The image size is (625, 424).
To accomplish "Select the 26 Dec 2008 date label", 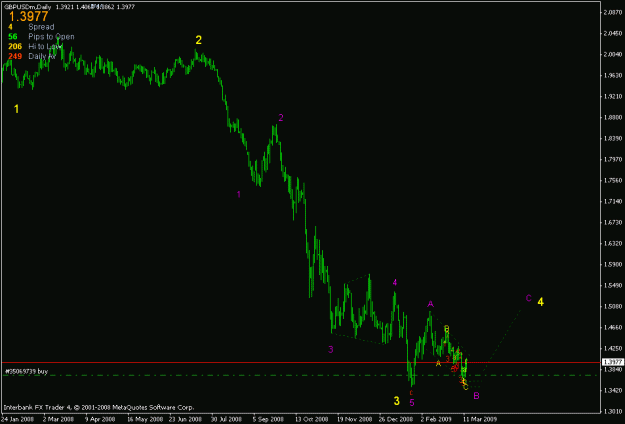I will pos(395,420).
